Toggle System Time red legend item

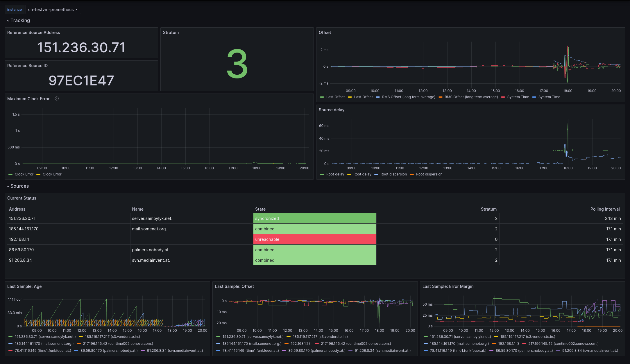tap(518, 97)
